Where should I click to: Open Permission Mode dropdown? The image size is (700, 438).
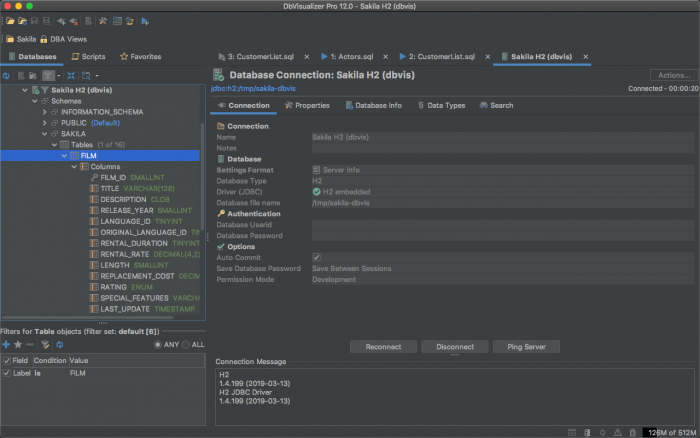click(x=503, y=279)
